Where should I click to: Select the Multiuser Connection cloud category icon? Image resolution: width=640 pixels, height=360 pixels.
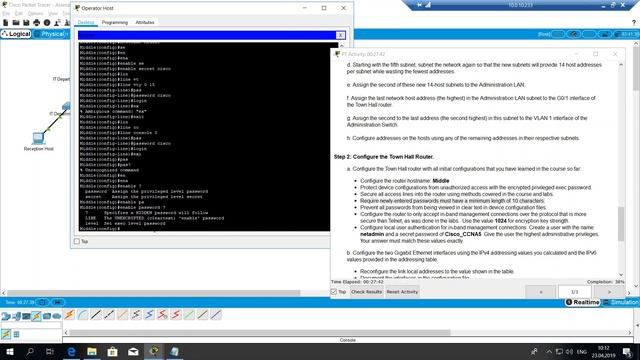(57, 316)
